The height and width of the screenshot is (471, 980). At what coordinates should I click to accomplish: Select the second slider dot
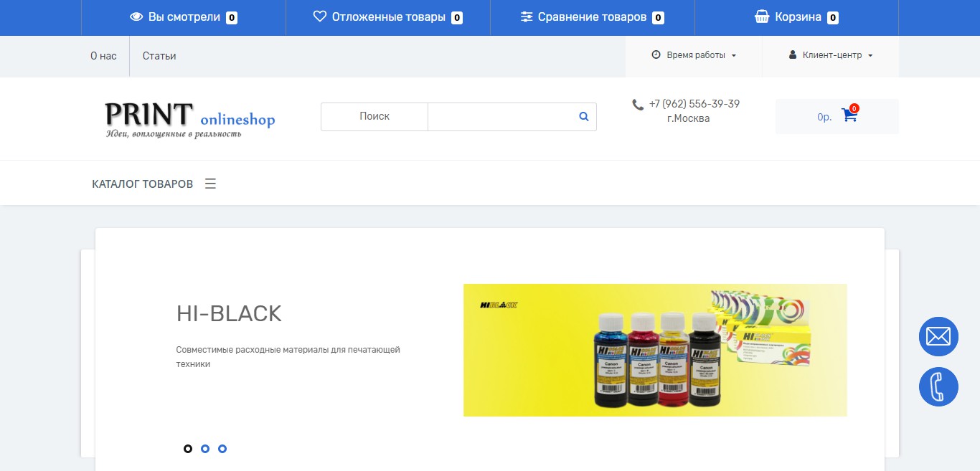click(205, 449)
